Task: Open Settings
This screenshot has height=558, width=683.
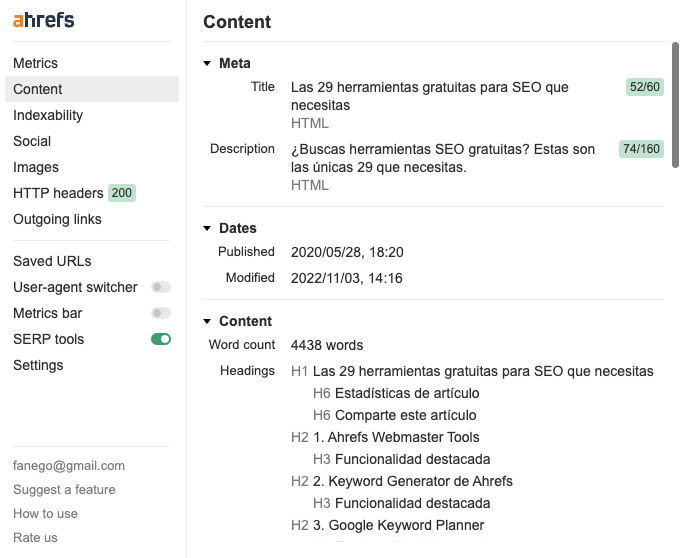Action: coord(38,365)
